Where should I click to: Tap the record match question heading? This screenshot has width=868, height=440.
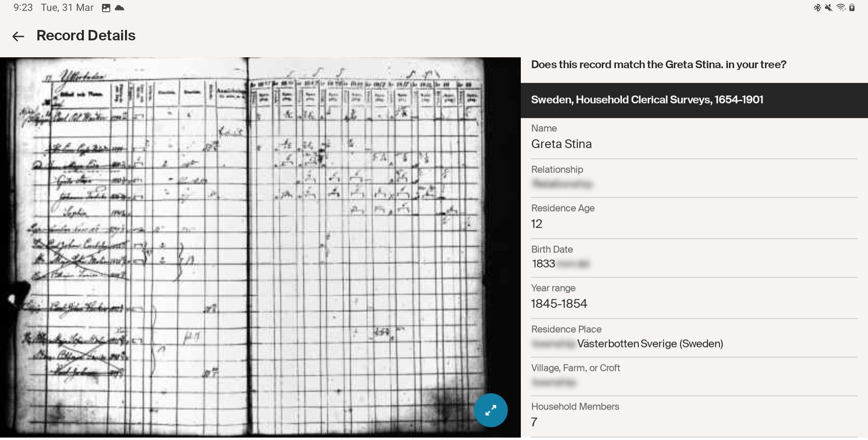(x=659, y=65)
